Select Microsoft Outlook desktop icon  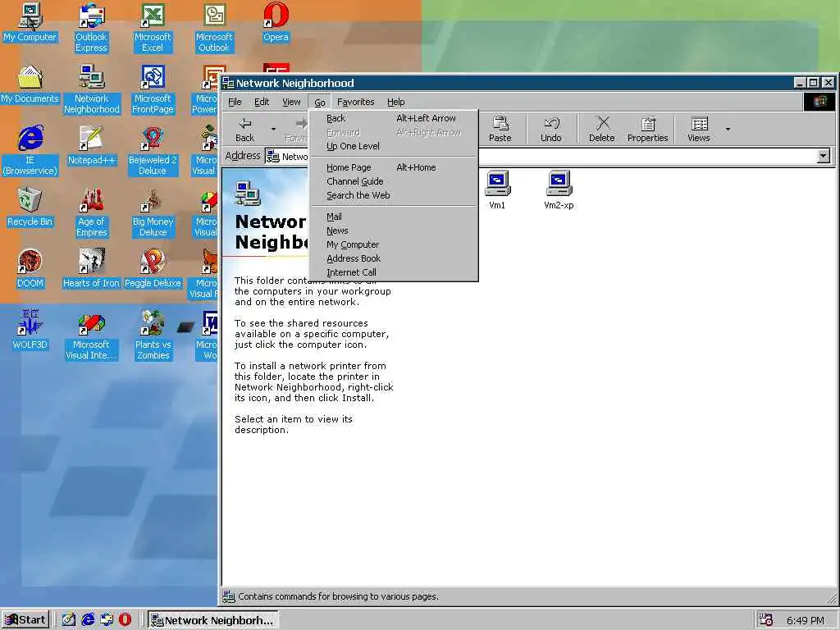tap(214, 28)
